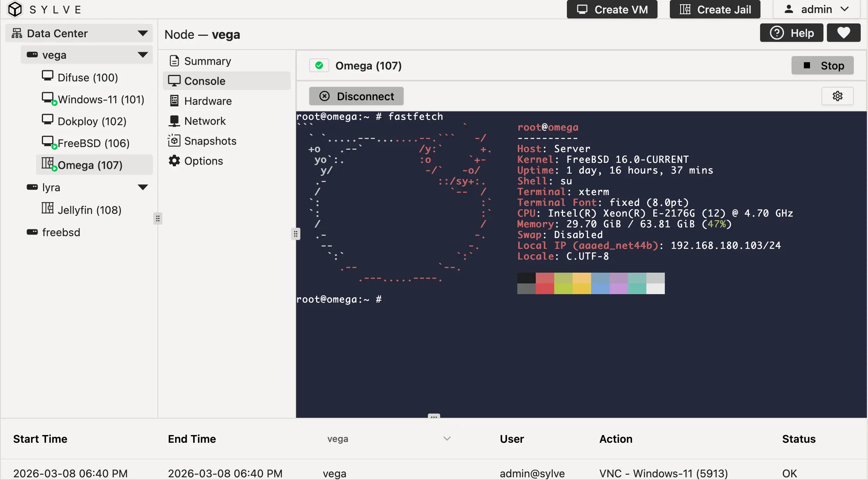Screen dimensions: 868x480
Task: Collapse the lyra node in the tree
Action: pos(143,187)
